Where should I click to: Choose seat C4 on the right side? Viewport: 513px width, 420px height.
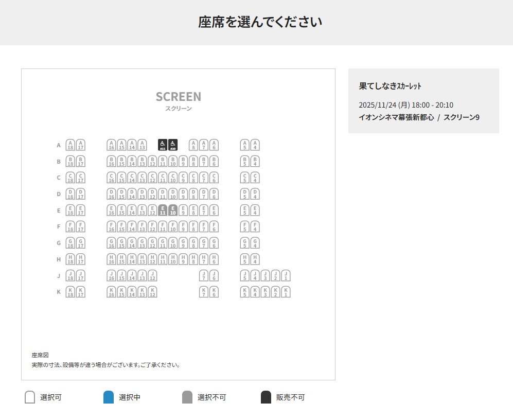(255, 178)
